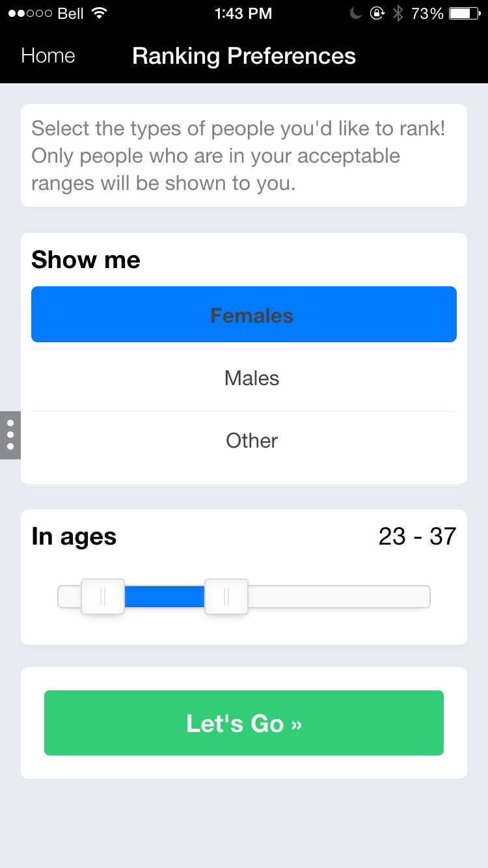Click the maximum age slider handle
488x868 pixels.
[x=226, y=597]
